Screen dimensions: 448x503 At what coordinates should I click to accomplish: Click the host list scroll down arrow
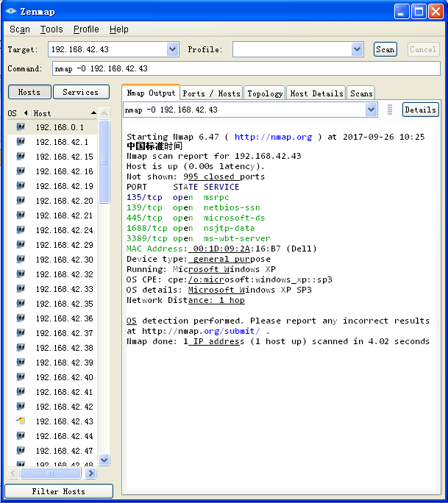(x=104, y=460)
